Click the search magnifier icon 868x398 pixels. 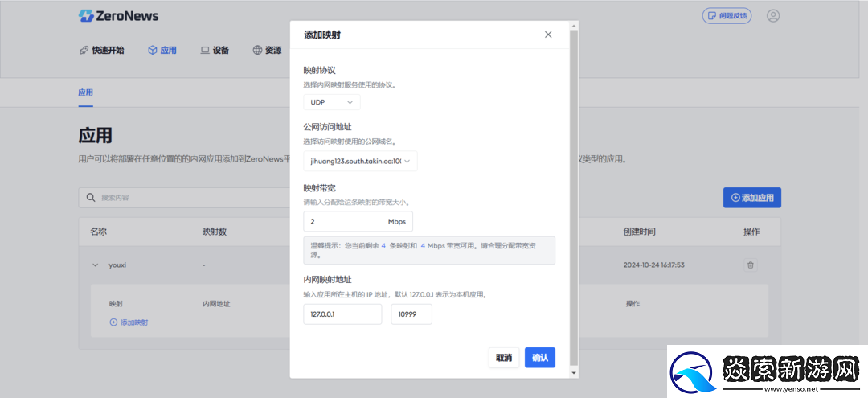pos(91,198)
